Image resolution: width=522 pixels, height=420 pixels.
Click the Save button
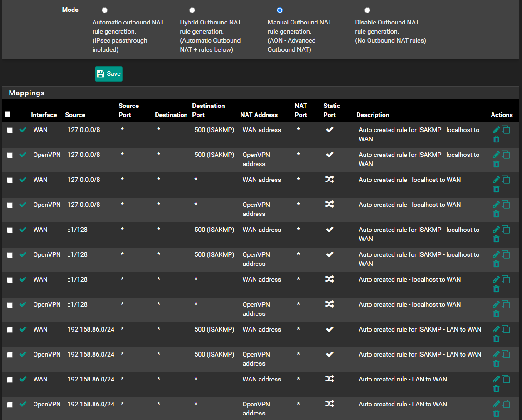tap(108, 74)
